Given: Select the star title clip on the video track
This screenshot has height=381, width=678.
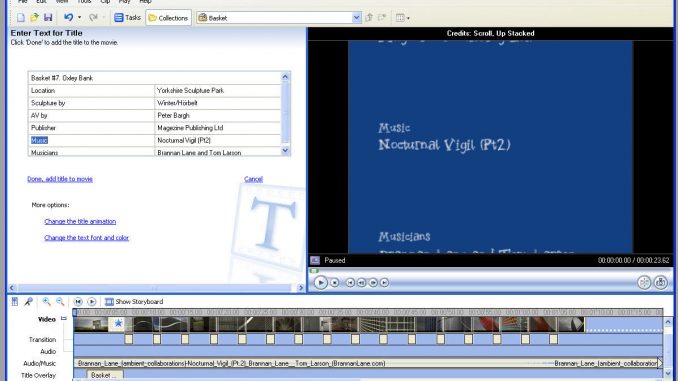Looking at the screenshot, I should click(x=118, y=324).
